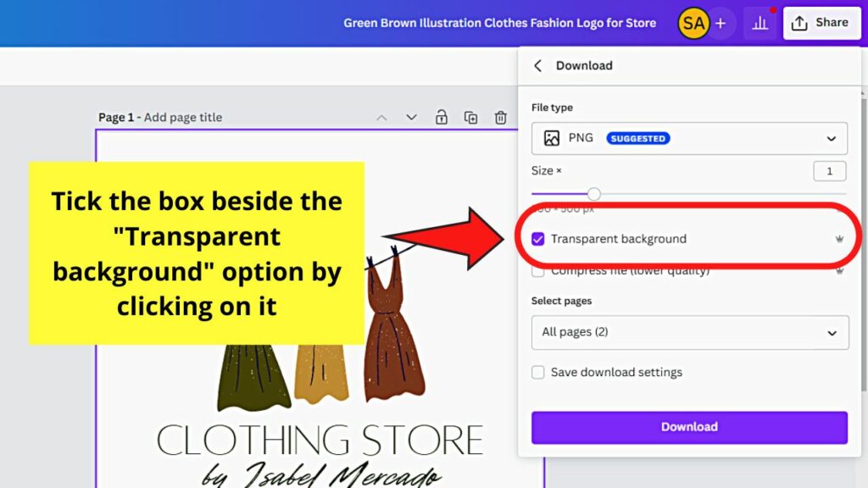The width and height of the screenshot is (868, 488).
Task: Open the File type dropdown showing PNG
Action: [689, 137]
